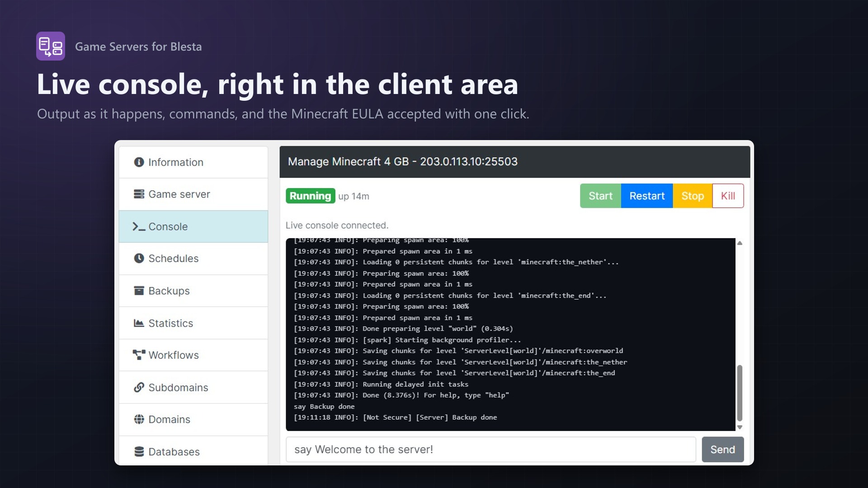868x488 pixels.
Task: Click the 'Done (8.376s)!' log line
Action: click(401, 395)
